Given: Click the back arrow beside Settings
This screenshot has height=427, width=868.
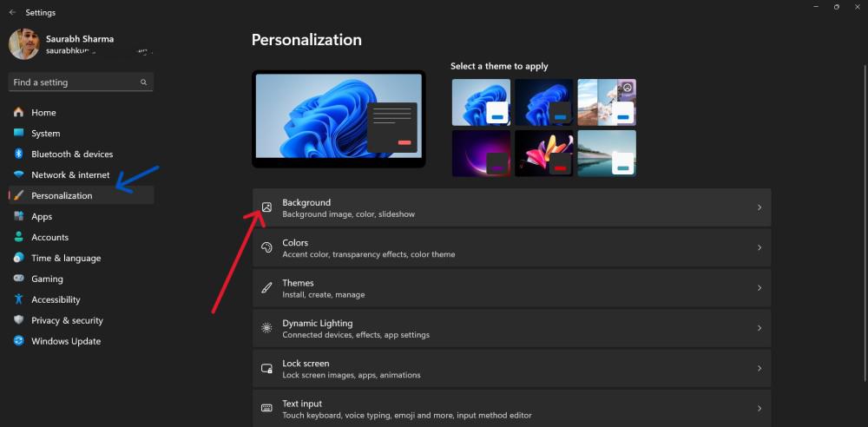Looking at the screenshot, I should tap(13, 12).
